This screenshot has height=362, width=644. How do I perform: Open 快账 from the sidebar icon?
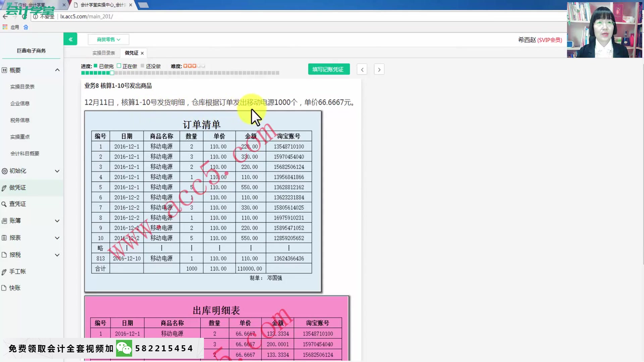click(4, 288)
